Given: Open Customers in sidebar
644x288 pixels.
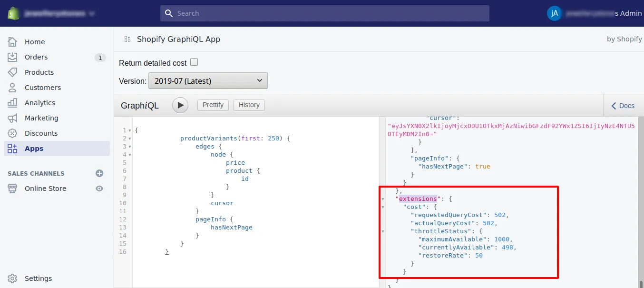Looking at the screenshot, I should pyautogui.click(x=57, y=88).
